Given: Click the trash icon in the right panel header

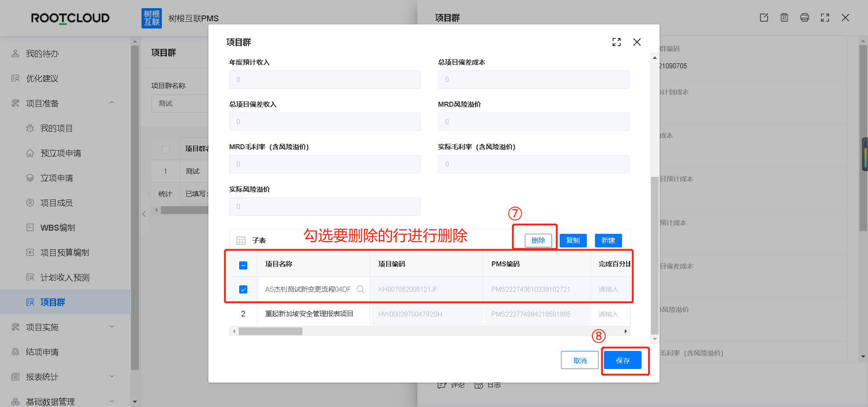Looking at the screenshot, I should pyautogui.click(x=784, y=18).
